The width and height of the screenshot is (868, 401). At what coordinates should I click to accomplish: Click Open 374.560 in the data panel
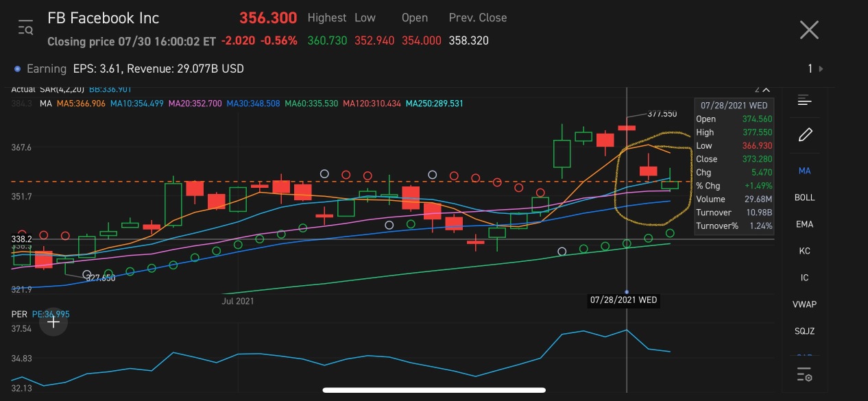click(x=734, y=119)
